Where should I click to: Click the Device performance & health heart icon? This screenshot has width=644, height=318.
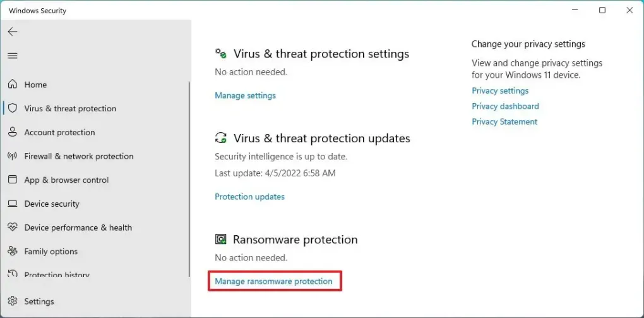pos(13,227)
